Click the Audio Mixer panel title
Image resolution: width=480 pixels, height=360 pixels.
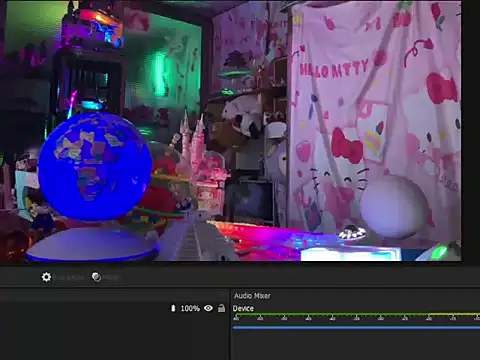click(252, 296)
